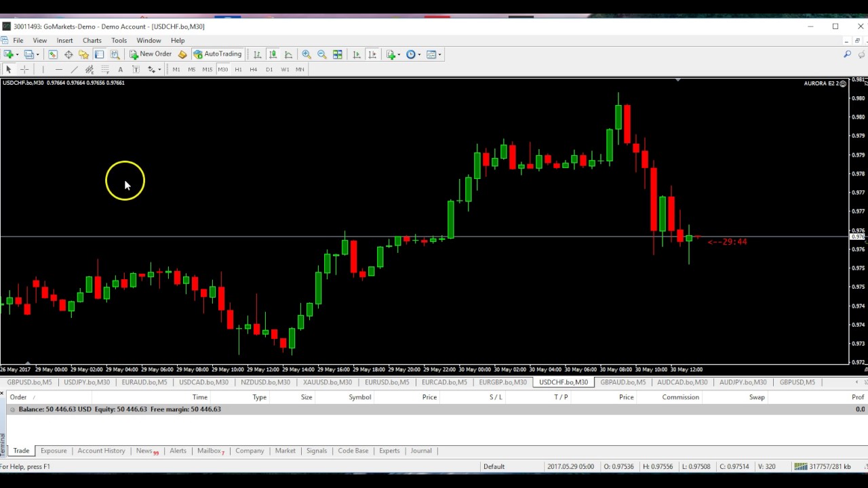This screenshot has height=488, width=868.
Task: Close the Terminal panel X button
Action: (x=3, y=394)
